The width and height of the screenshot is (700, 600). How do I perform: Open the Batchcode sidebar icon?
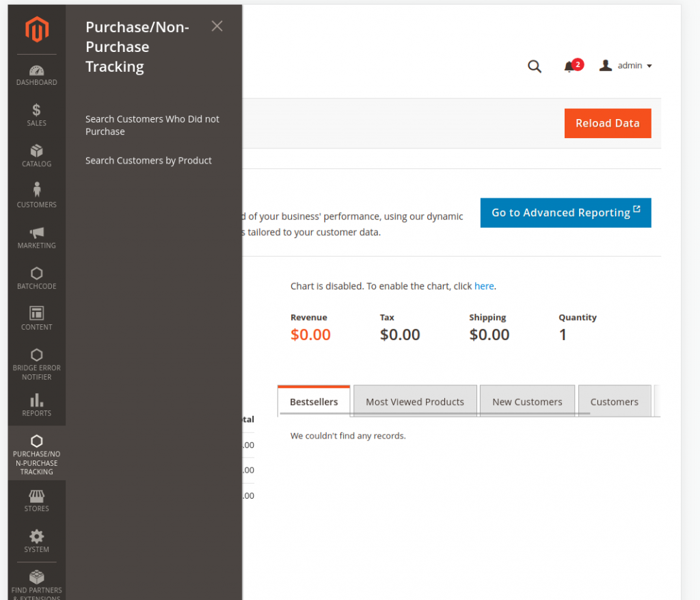click(36, 277)
